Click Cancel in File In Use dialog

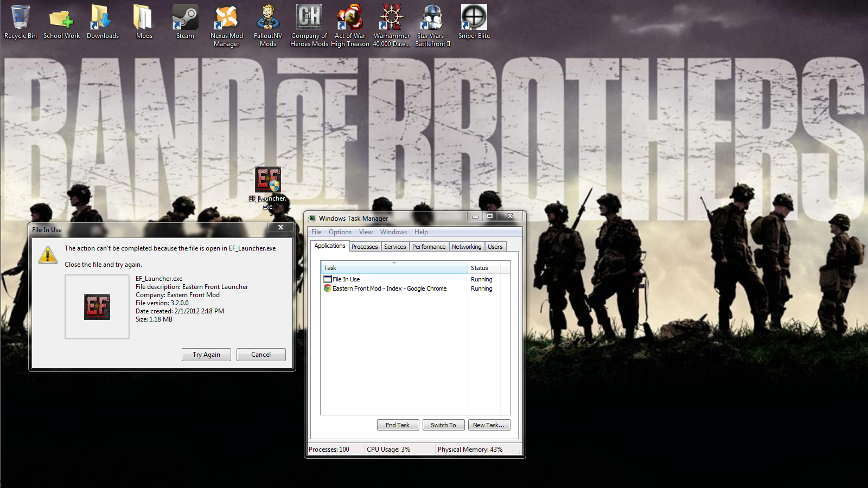coord(261,355)
